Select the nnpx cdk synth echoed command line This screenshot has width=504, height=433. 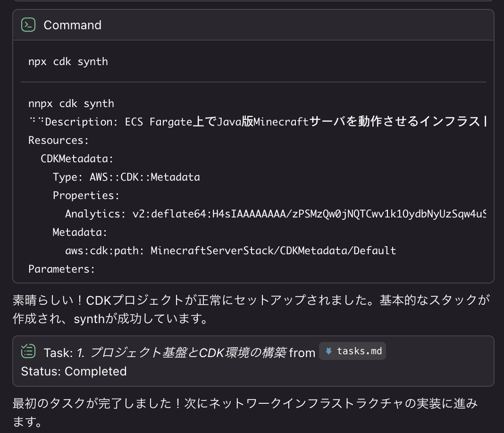point(71,103)
